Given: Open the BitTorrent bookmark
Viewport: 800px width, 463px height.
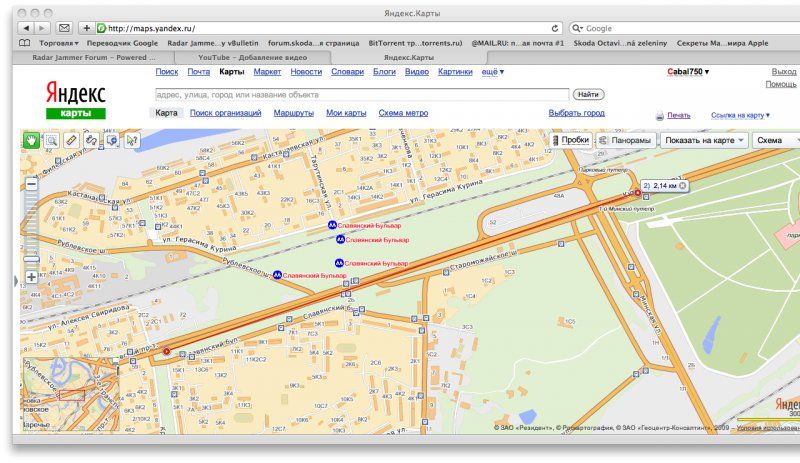Looking at the screenshot, I should [415, 43].
